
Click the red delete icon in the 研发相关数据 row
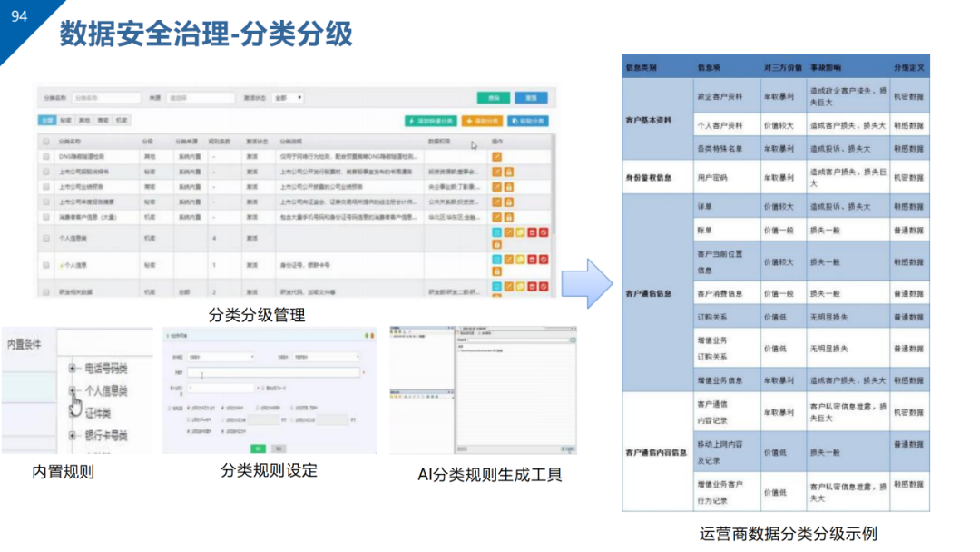coord(532,286)
